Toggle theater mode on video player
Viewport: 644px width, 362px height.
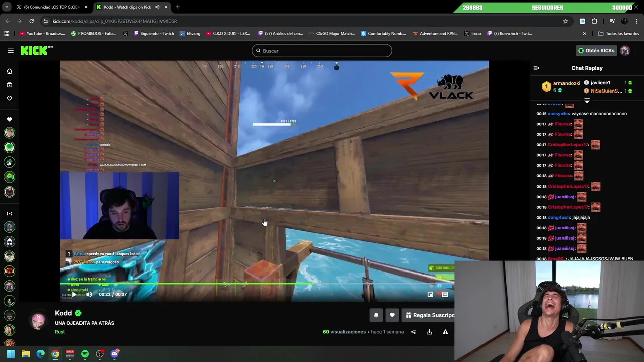(x=445, y=294)
